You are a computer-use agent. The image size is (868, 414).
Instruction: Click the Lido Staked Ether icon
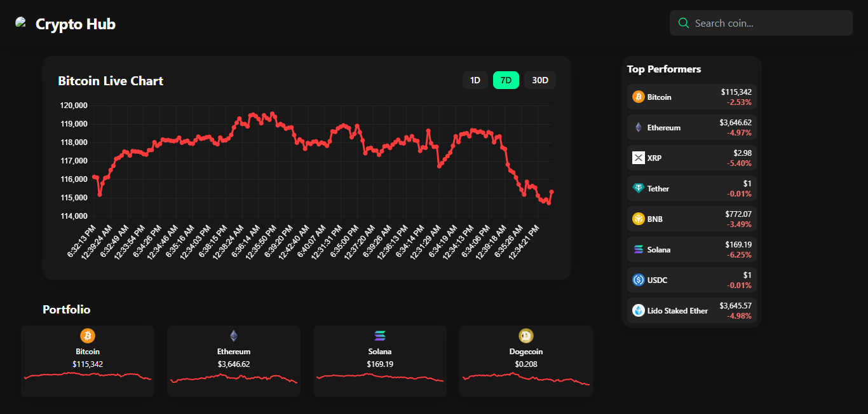(x=639, y=310)
